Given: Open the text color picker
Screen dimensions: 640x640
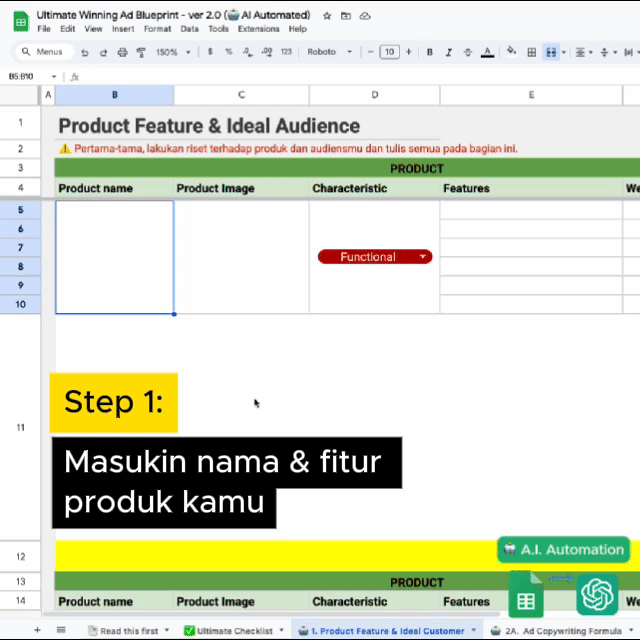Looking at the screenshot, I should pos(487,52).
